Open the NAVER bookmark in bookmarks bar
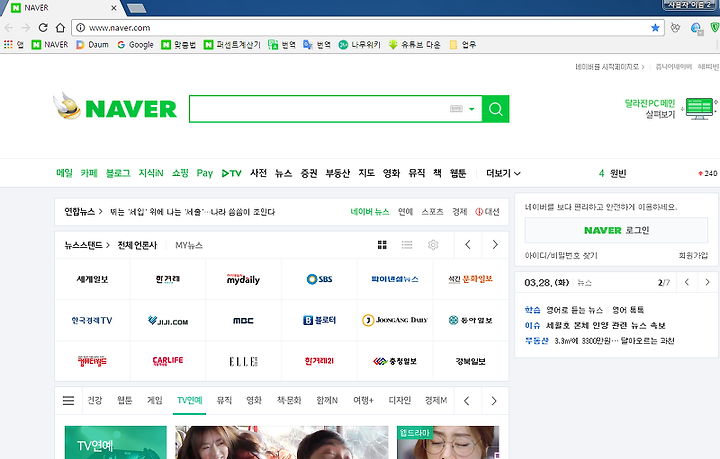The width and height of the screenshot is (720, 459). tap(50, 45)
